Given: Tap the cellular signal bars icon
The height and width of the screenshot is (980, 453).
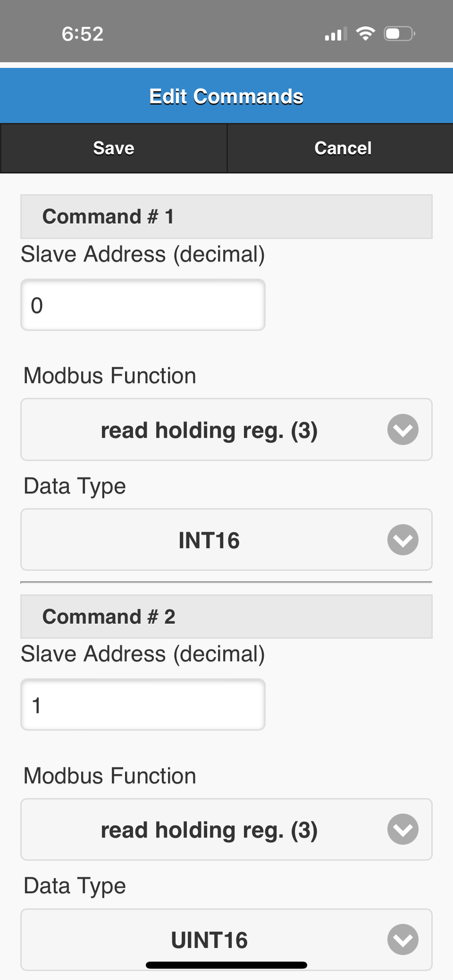Looking at the screenshot, I should (336, 34).
